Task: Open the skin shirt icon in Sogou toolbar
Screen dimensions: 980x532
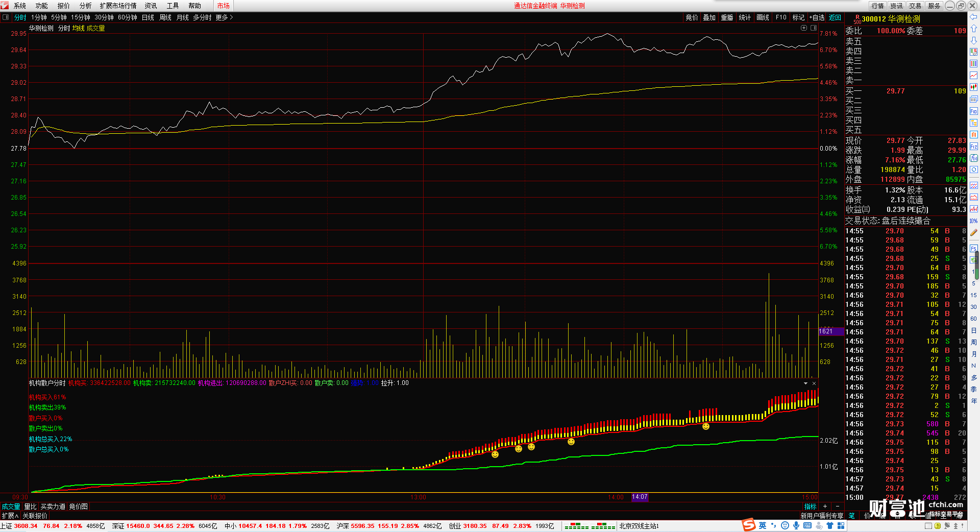Action: click(830, 525)
